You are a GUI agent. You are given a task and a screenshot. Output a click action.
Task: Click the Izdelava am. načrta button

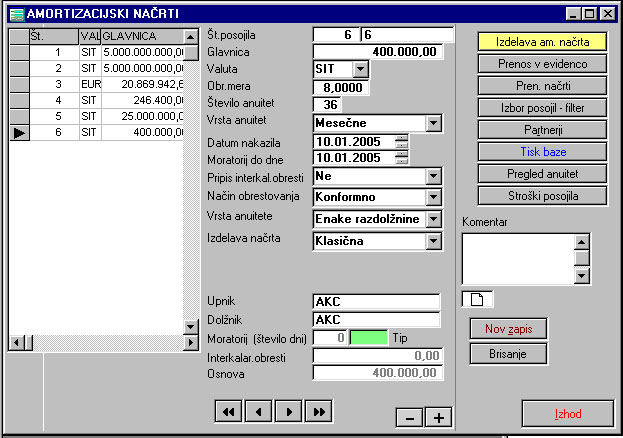click(542, 42)
